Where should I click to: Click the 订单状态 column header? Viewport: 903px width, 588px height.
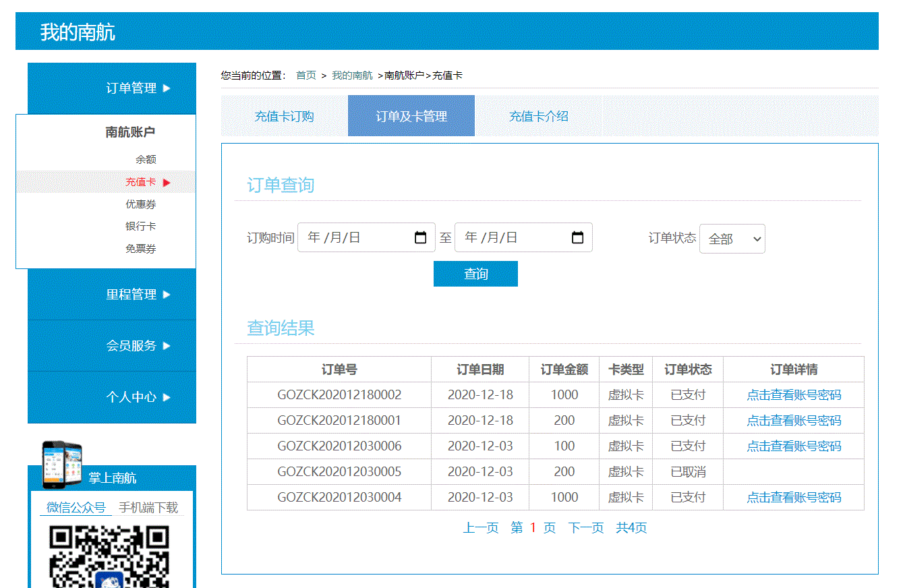688,370
